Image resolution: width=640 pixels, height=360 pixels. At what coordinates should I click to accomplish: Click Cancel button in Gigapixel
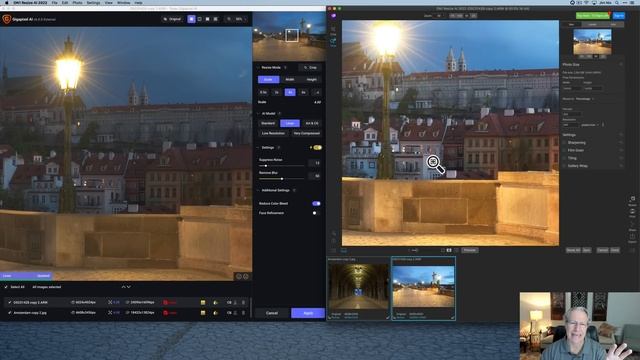(272, 313)
